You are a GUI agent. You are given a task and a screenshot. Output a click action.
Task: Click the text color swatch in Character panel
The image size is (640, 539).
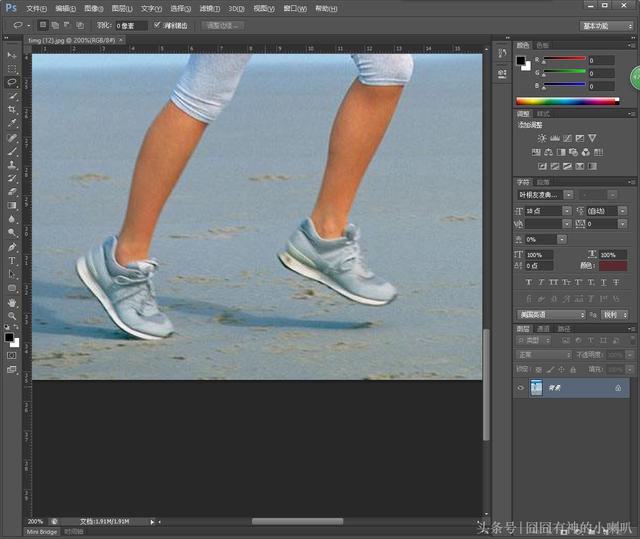pos(612,264)
